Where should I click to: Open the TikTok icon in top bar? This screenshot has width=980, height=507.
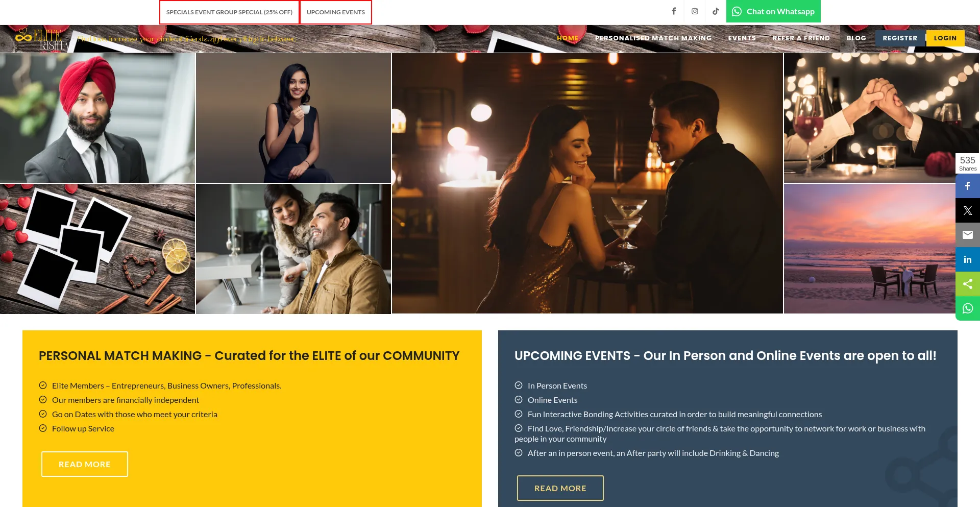[x=716, y=11]
